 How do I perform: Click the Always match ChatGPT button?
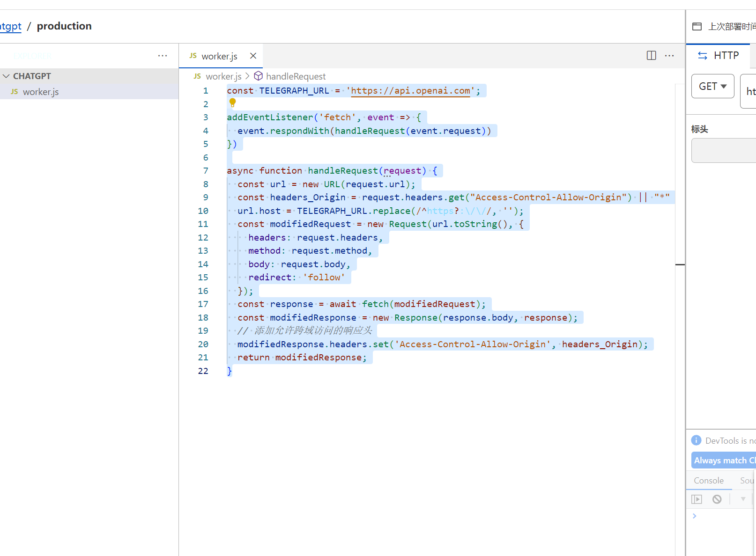pos(723,460)
